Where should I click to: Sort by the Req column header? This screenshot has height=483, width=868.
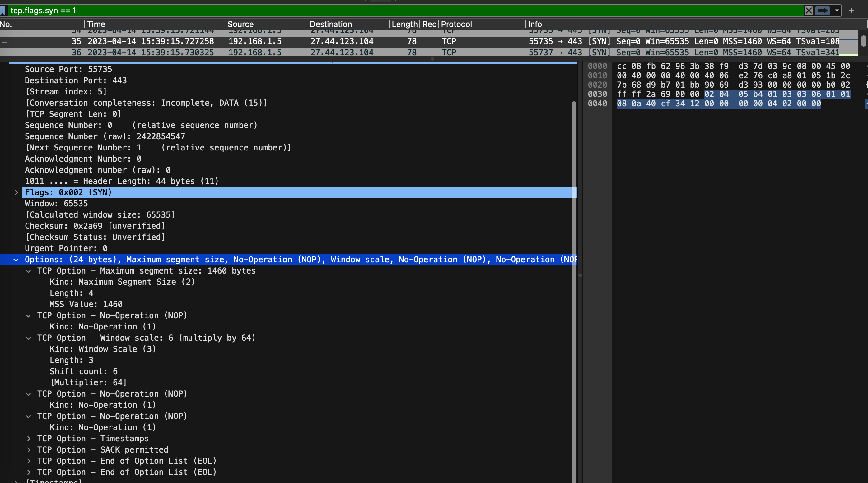click(429, 24)
